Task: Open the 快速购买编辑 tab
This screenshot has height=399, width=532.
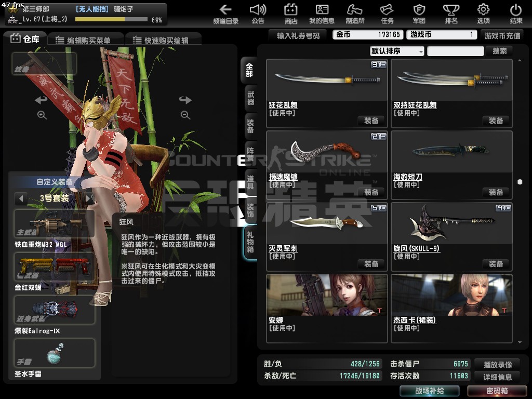Action: pyautogui.click(x=163, y=40)
